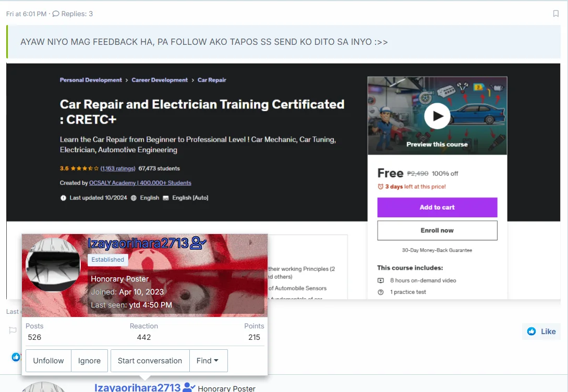Viewport: 568px width, 392px height.
Task: Click the course title CRETC+ heading
Action: 202,112
